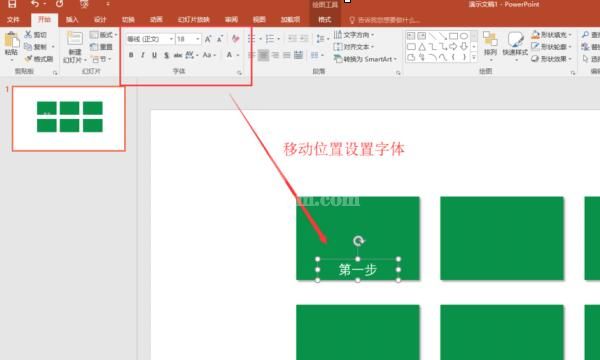Select the oval shape in the shapes gallery
The width and height of the screenshot is (600, 360).
point(464,36)
